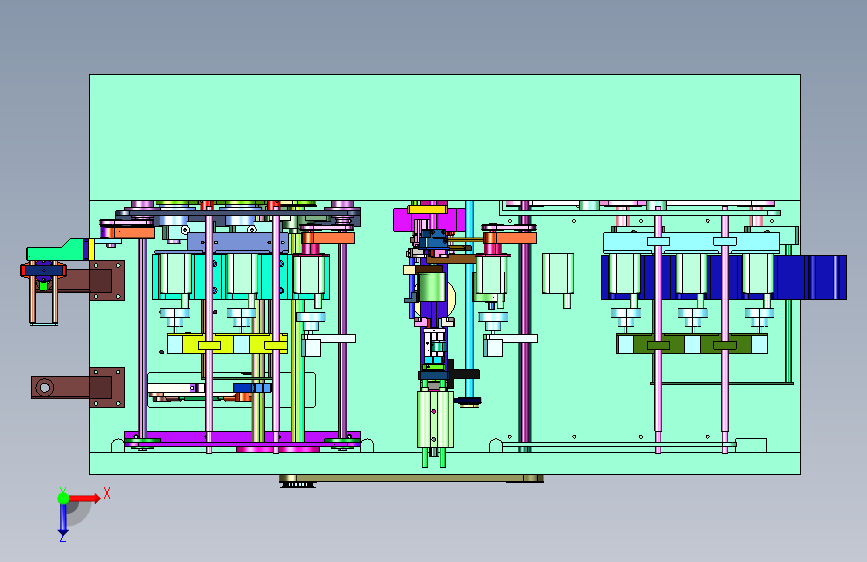
Task: Select the magenta base plate at bottom left
Action: (242, 439)
